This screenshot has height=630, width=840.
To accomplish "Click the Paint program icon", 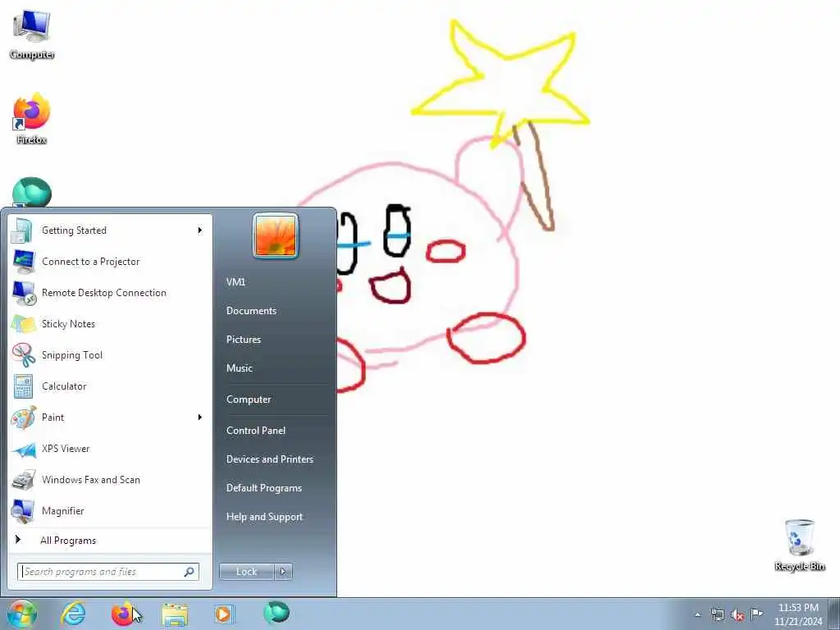I will [23, 418].
